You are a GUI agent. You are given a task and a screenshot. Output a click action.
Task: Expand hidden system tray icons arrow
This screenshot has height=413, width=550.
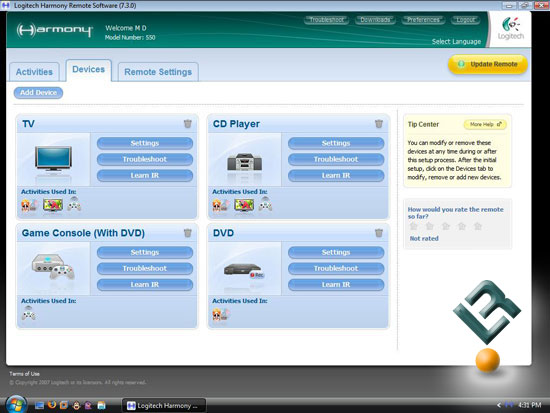coord(499,405)
